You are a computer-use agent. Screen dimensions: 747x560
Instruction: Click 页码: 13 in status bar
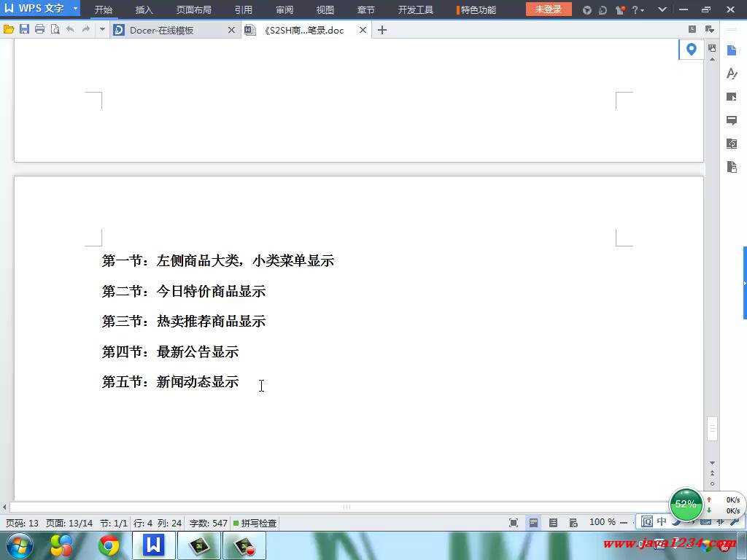pyautogui.click(x=22, y=523)
